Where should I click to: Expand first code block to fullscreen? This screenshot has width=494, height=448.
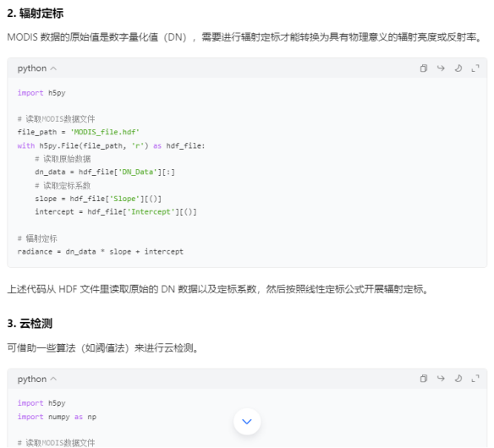[475, 68]
